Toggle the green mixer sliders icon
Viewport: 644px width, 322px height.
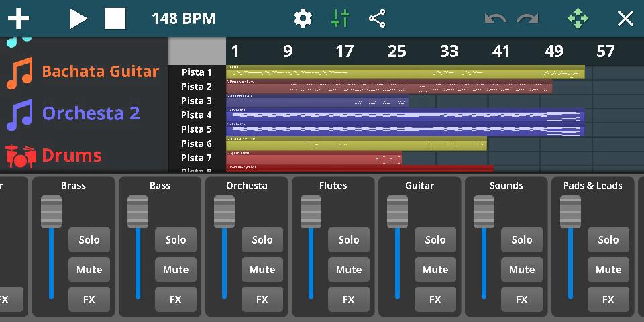point(340,19)
